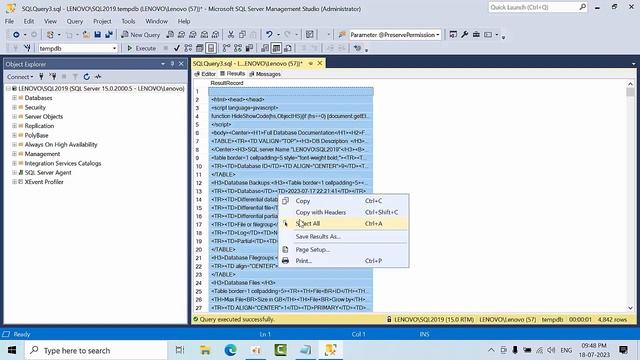Click the Undo arrow icon
640x360 pixels.
(x=269, y=35)
